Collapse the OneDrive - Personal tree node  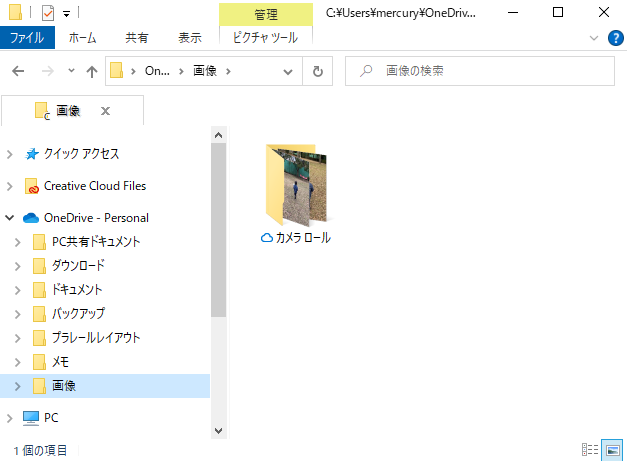coord(10,218)
